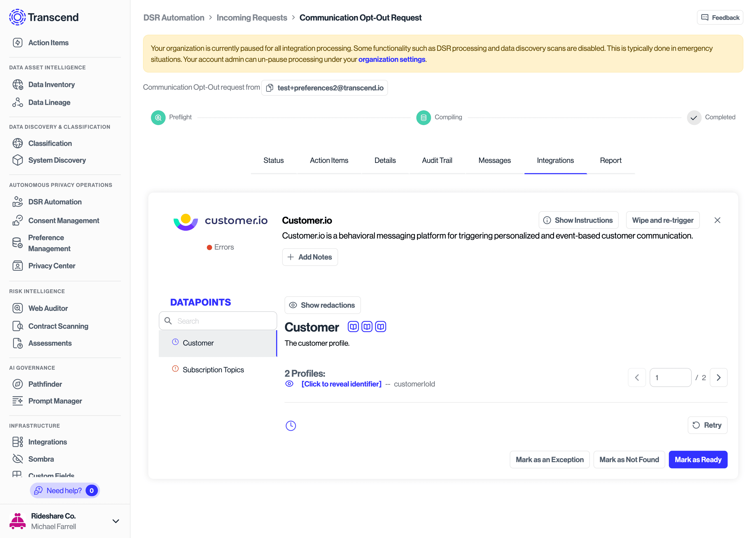Go to next profile page arrow
Image resolution: width=756 pixels, height=538 pixels.
pyautogui.click(x=719, y=377)
